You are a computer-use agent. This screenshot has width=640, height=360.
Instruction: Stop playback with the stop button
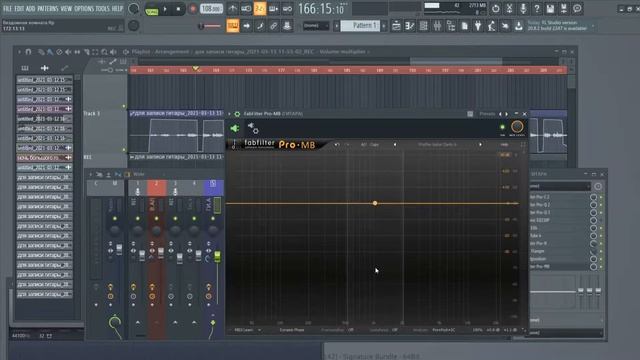[x=178, y=9]
